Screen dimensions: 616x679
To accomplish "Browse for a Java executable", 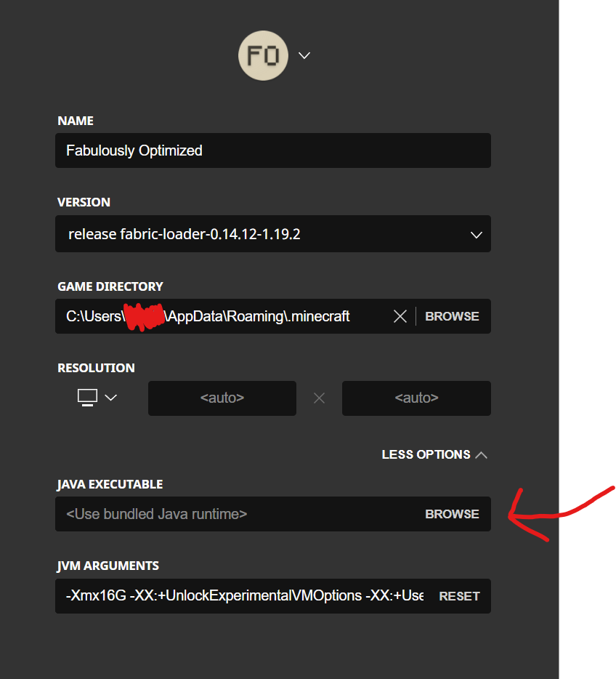I will [452, 514].
